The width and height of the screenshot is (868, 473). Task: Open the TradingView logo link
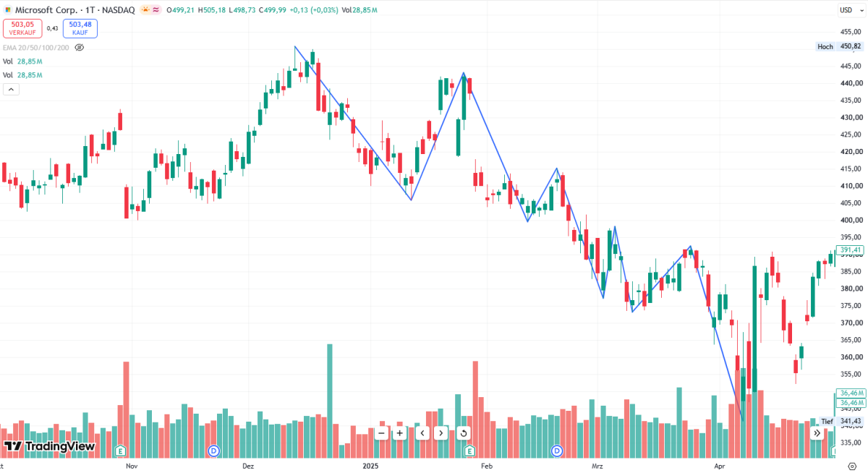pyautogui.click(x=49, y=446)
